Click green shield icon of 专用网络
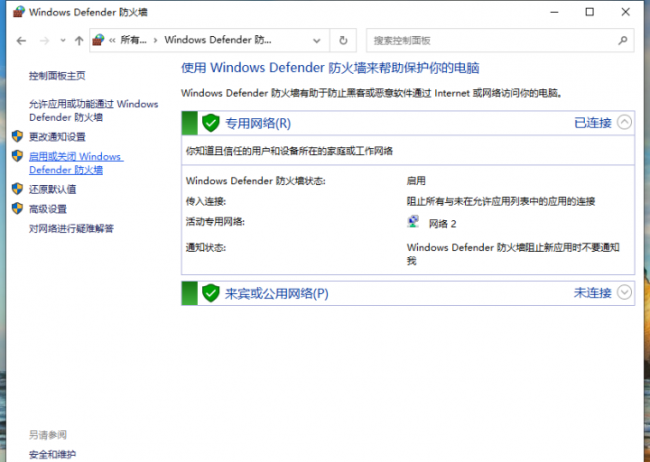Screen dimensions: 650x462 pos(211,123)
